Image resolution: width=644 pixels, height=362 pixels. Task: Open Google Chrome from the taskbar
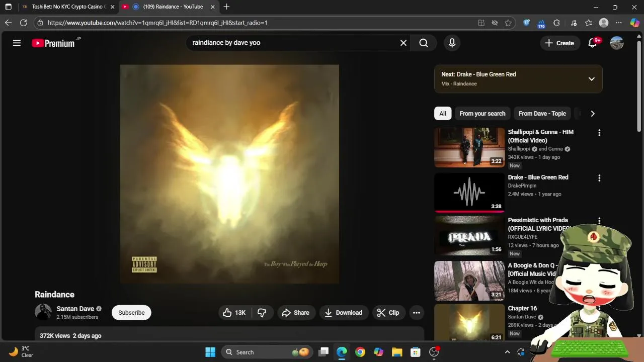coord(360,352)
